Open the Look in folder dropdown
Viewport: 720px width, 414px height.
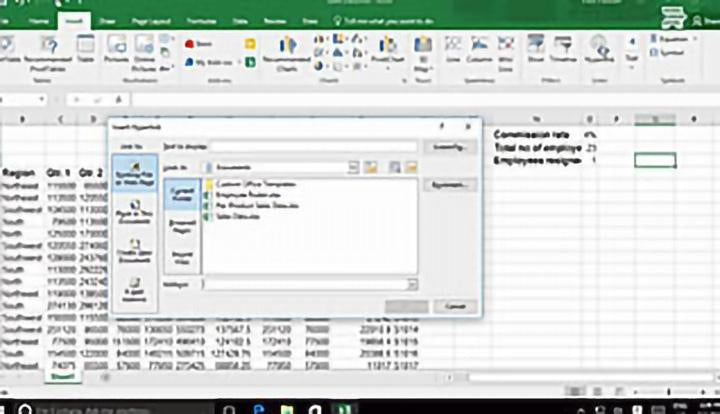[x=353, y=168]
